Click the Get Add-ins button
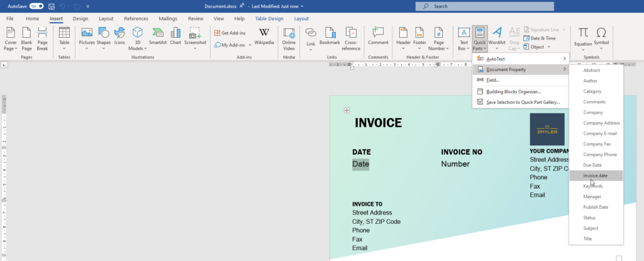644x261 pixels. pyautogui.click(x=230, y=33)
